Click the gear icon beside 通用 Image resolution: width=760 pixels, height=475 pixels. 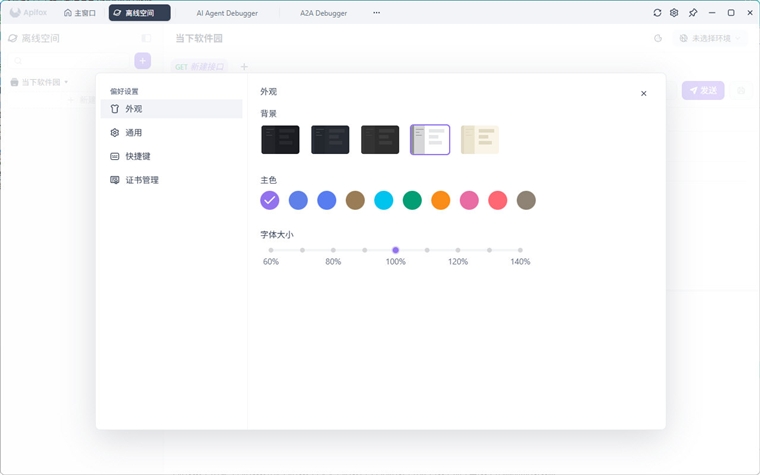coord(114,133)
